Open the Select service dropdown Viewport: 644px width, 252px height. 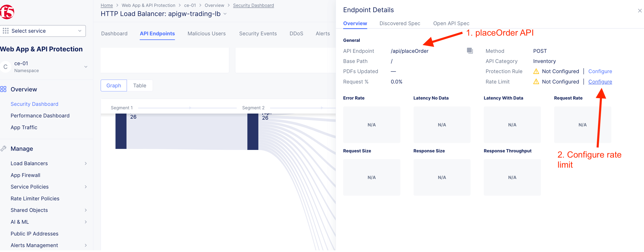pos(43,31)
